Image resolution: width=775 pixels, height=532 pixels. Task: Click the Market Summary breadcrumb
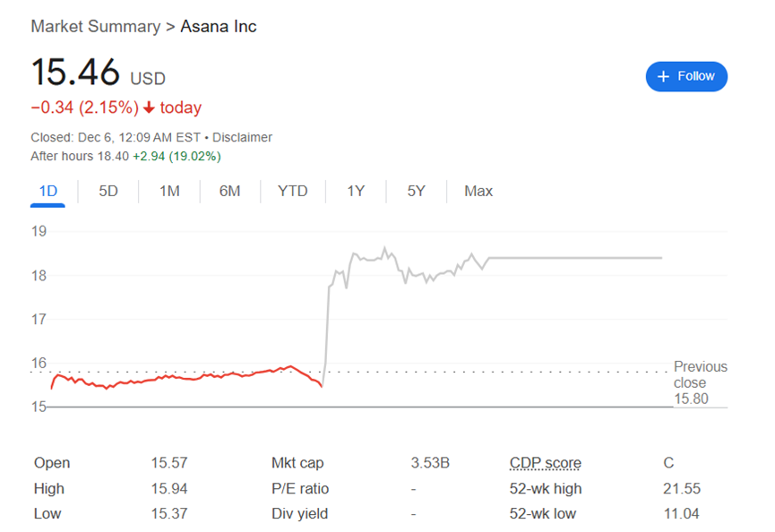click(x=95, y=26)
